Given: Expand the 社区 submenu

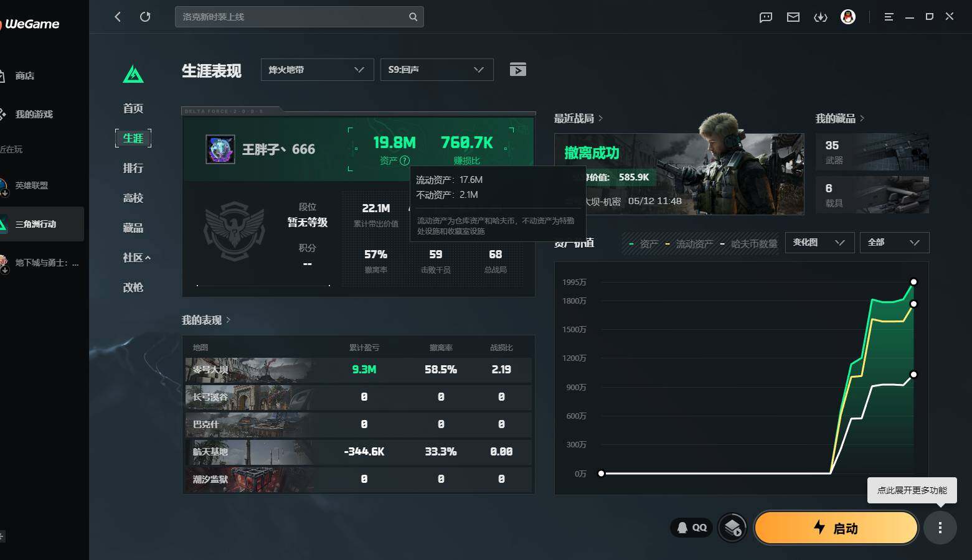Looking at the screenshot, I should (137, 258).
